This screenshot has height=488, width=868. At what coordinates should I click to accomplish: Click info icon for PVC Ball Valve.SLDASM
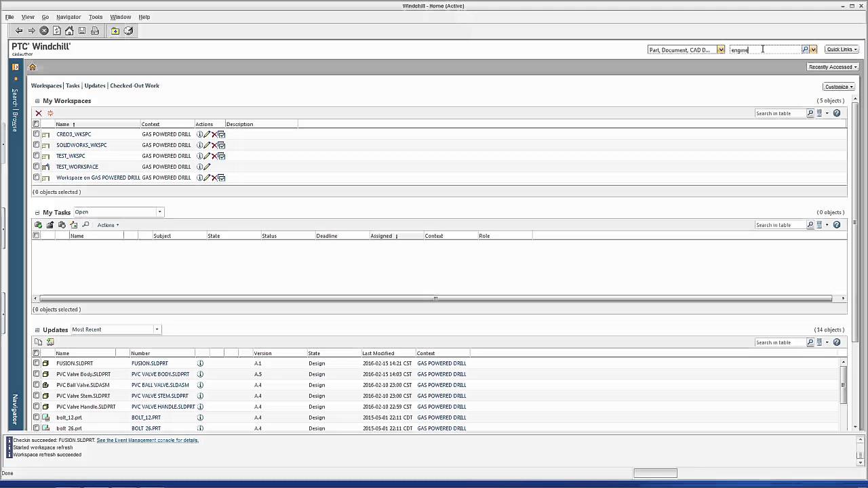(x=200, y=385)
